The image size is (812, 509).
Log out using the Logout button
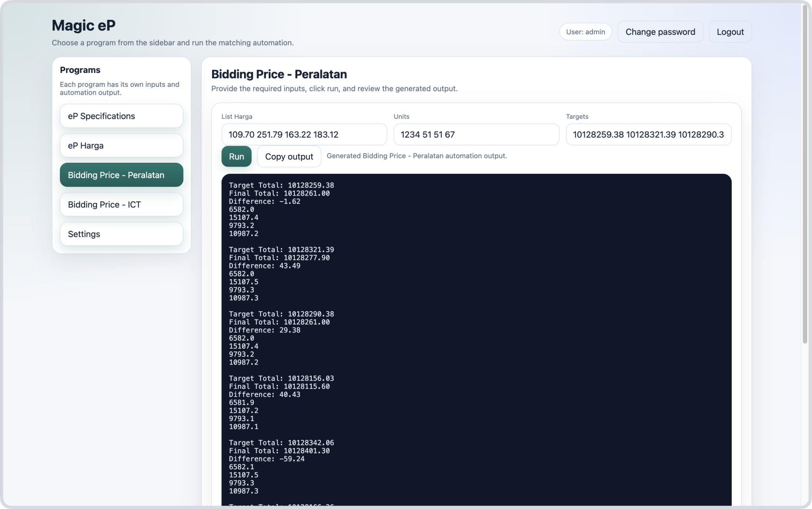tap(730, 32)
